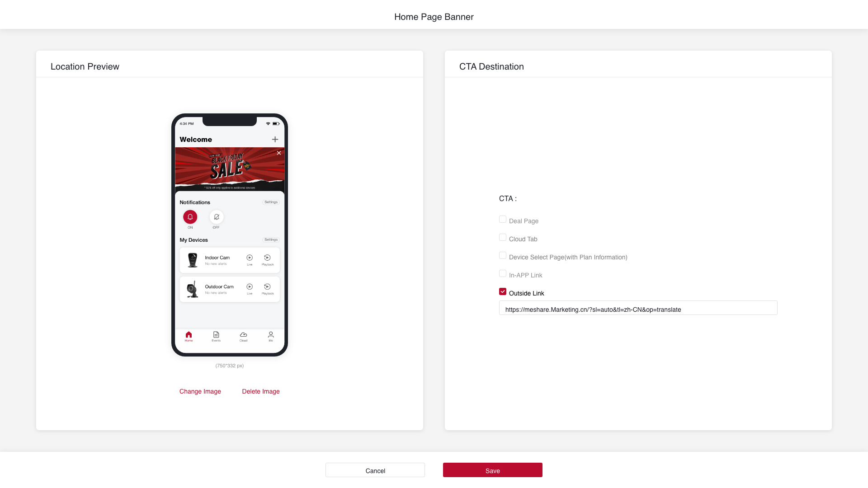Click the My Devices settings icon
The image size is (868, 488).
[x=271, y=239]
